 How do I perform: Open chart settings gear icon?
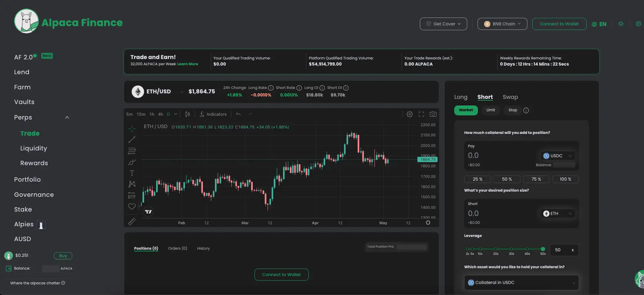tap(410, 114)
